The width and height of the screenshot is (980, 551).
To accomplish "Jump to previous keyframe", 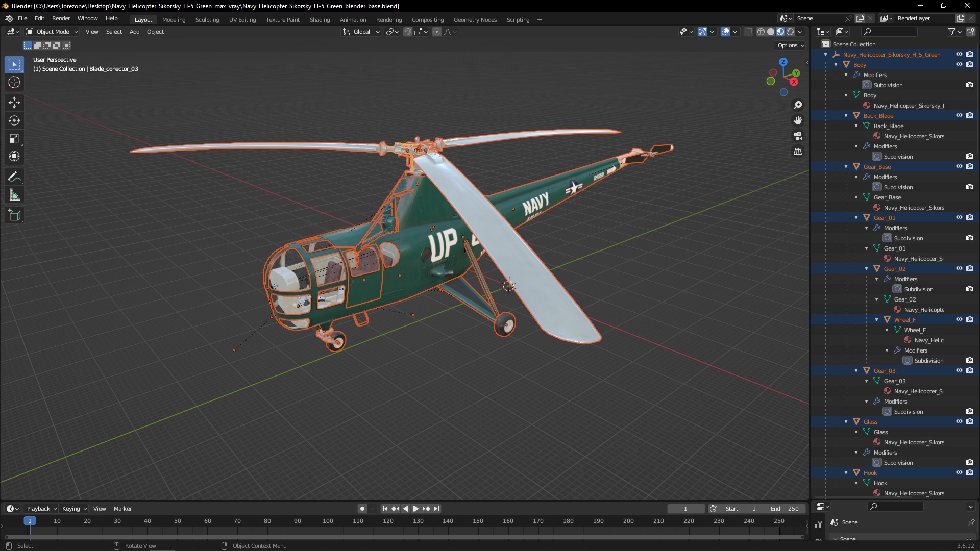I will point(395,509).
